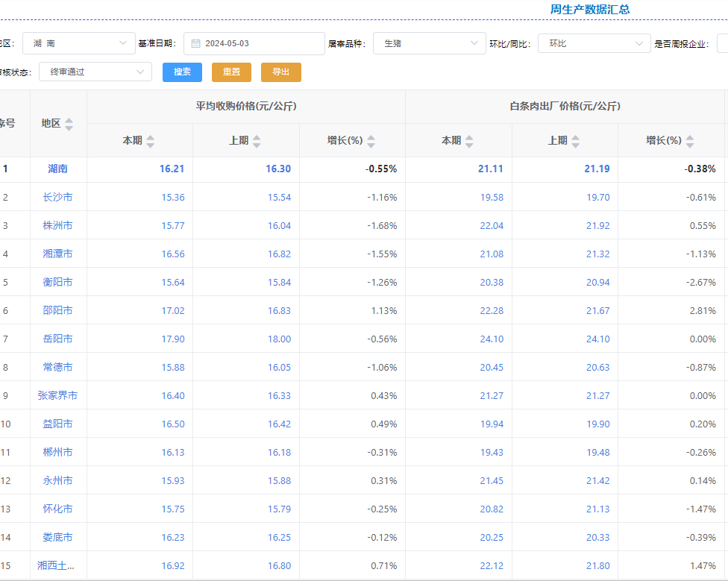728x581 pixels.
Task: Click the calendar icon in 基准日期 field
Action: click(195, 43)
